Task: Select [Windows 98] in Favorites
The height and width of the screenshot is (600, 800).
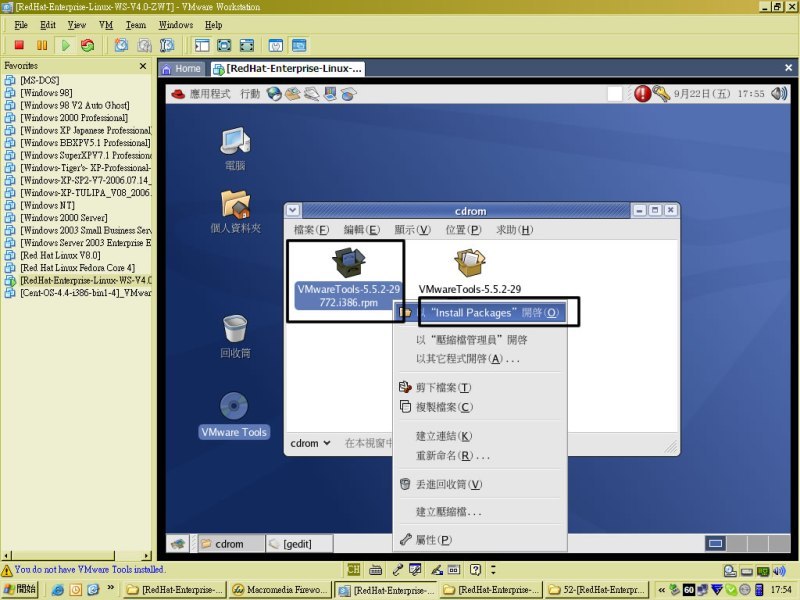Action: [46, 93]
